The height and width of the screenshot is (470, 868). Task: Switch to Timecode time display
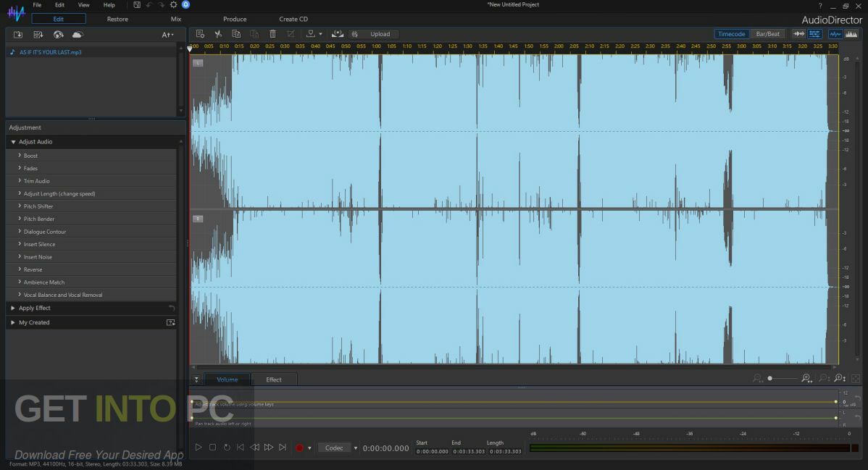[x=731, y=34]
